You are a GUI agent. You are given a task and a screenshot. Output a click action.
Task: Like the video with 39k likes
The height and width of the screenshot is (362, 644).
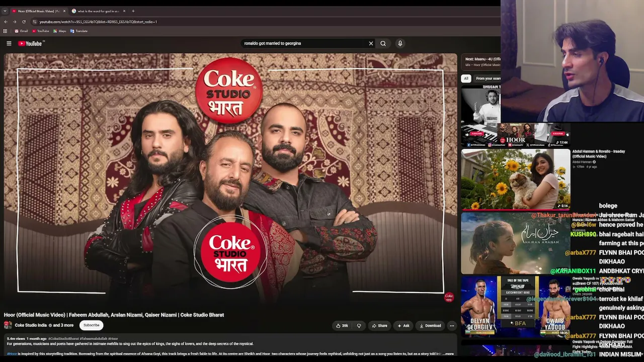[342, 326]
